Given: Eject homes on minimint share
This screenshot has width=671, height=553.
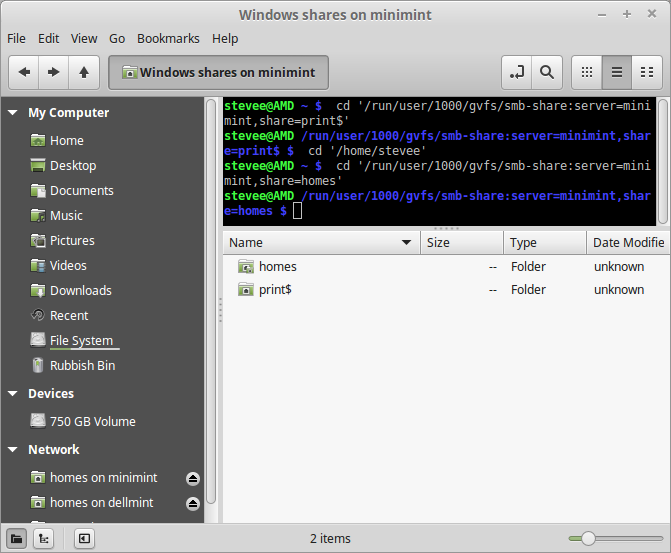Looking at the screenshot, I should (x=193, y=478).
